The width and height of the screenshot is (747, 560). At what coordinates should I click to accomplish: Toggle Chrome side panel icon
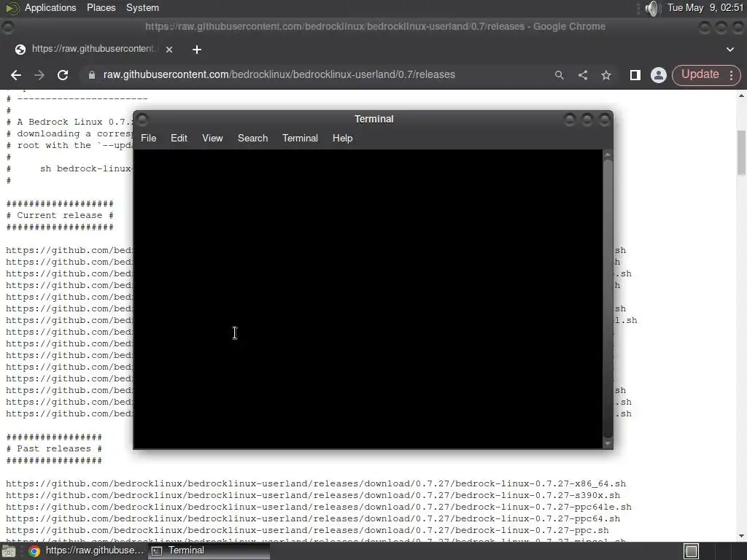635,75
